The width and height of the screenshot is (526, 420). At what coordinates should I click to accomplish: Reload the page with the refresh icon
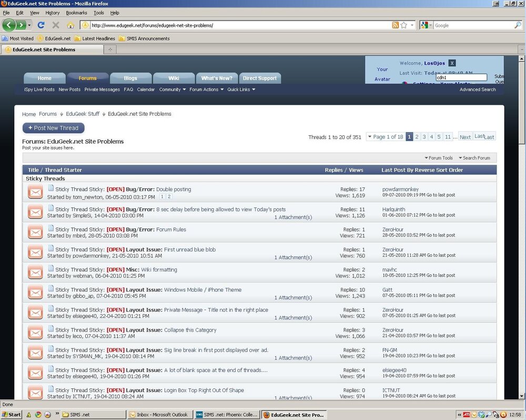coord(41,25)
